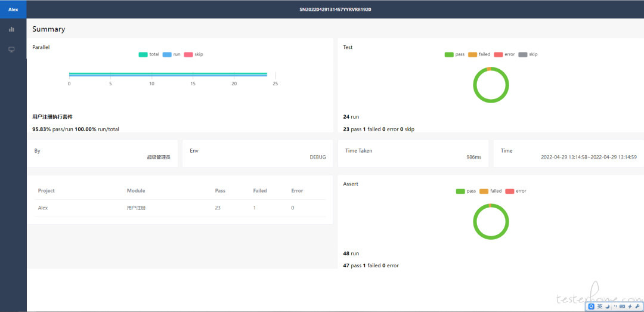Viewport: 644px width, 312px height.
Task: Click the 24 run text under Test
Action: pos(351,117)
